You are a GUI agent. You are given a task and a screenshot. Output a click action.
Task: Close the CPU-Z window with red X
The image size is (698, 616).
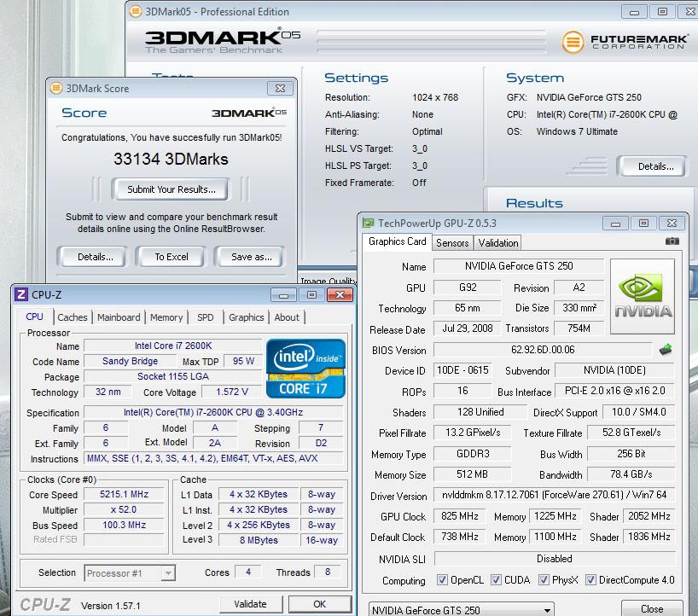(x=340, y=294)
